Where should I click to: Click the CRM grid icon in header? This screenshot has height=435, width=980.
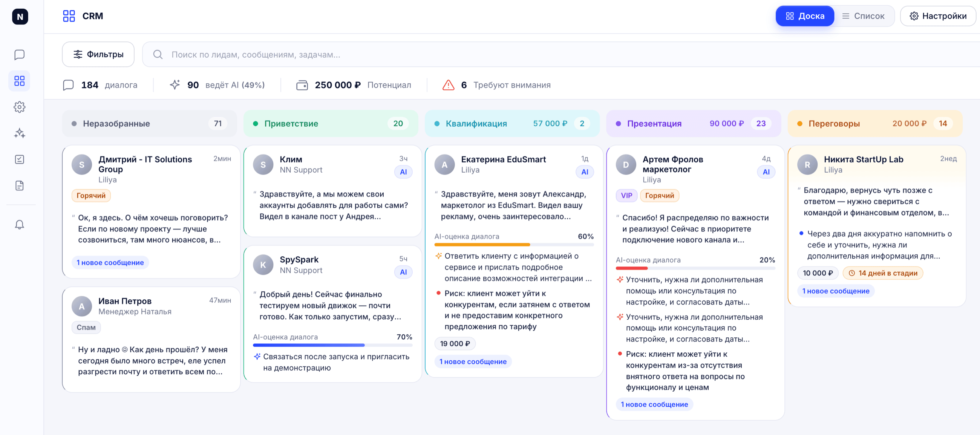[x=69, y=16]
